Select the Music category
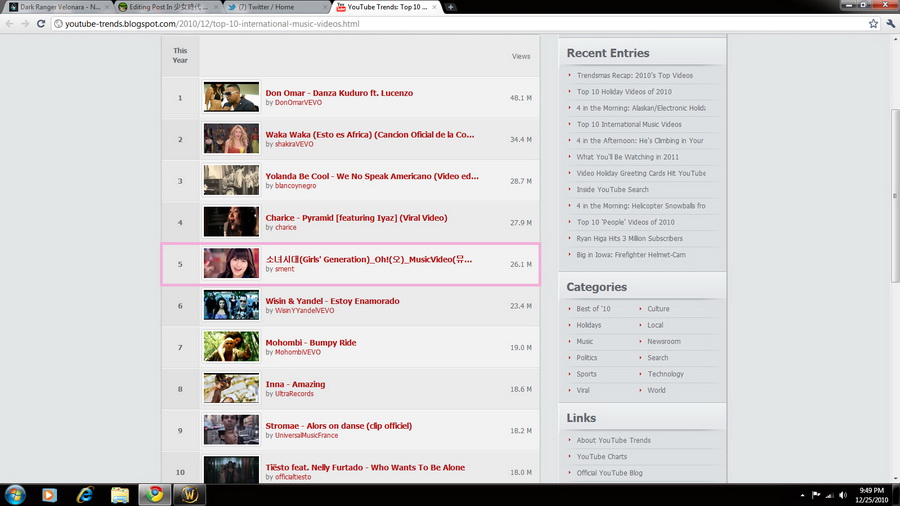Viewport: 900px width, 506px height. [584, 341]
